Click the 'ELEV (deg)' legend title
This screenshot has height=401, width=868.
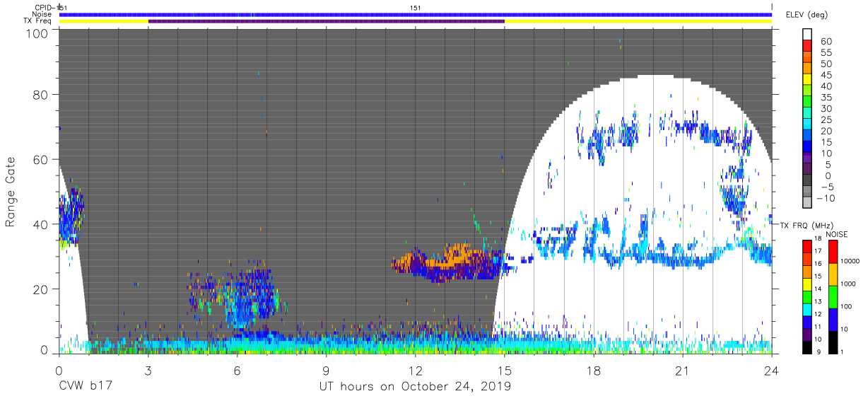coord(806,15)
